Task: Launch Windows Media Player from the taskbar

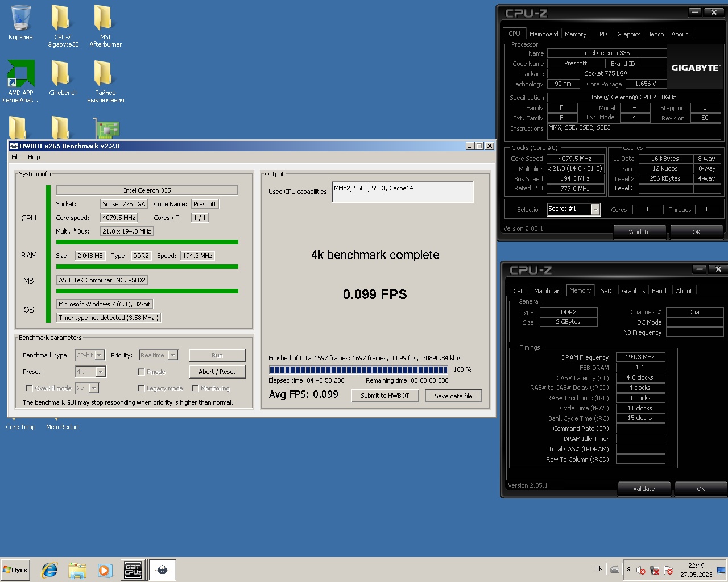Action: point(104,570)
